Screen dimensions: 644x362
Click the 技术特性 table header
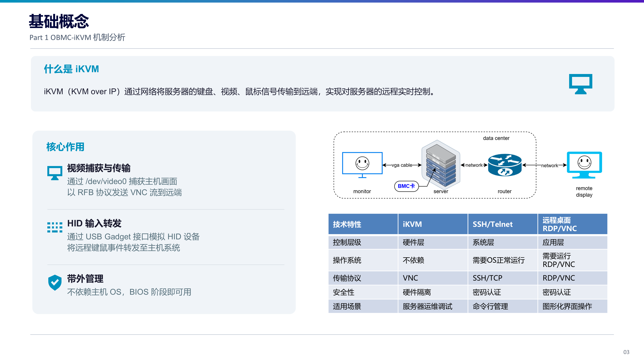tap(363, 224)
